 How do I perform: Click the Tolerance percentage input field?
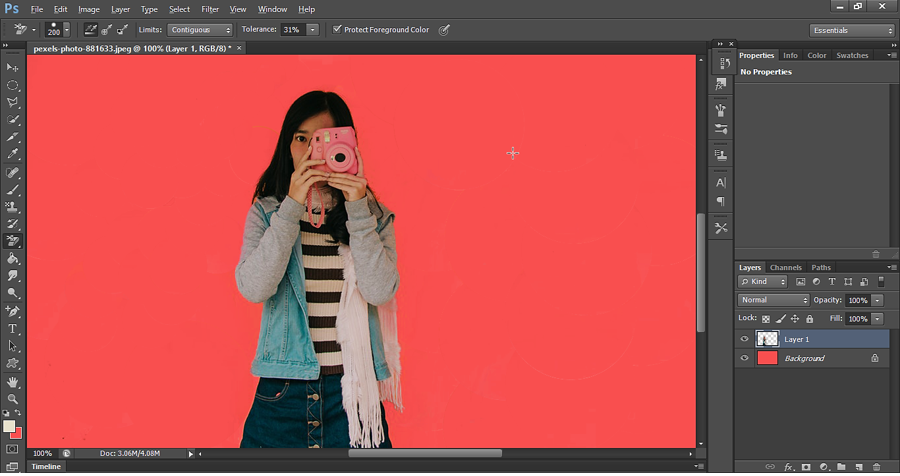[293, 30]
